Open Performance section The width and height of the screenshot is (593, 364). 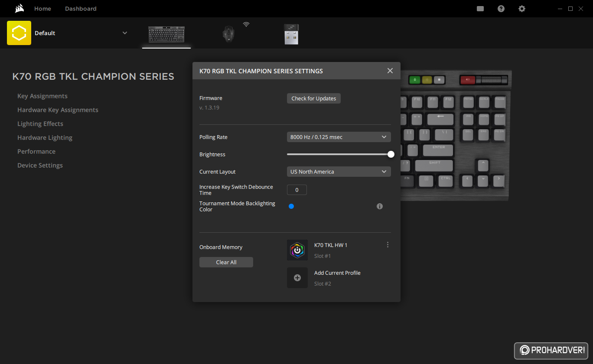pos(36,152)
